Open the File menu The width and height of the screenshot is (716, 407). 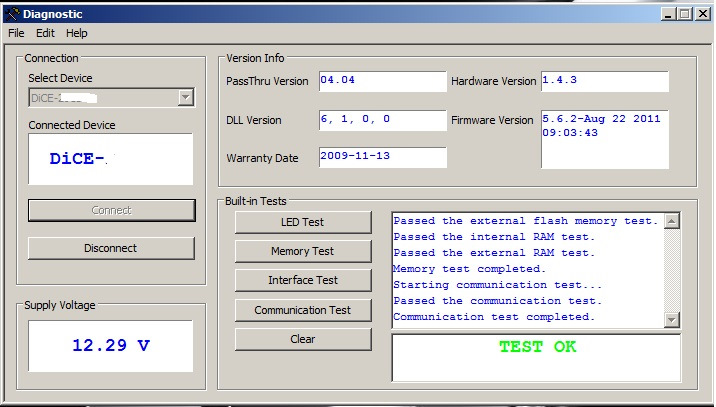pyautogui.click(x=16, y=33)
